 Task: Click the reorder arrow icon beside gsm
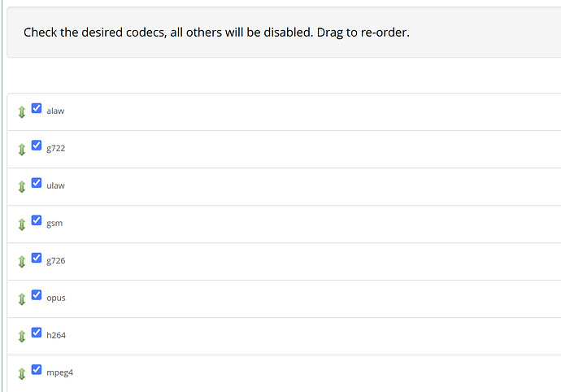[x=22, y=224]
